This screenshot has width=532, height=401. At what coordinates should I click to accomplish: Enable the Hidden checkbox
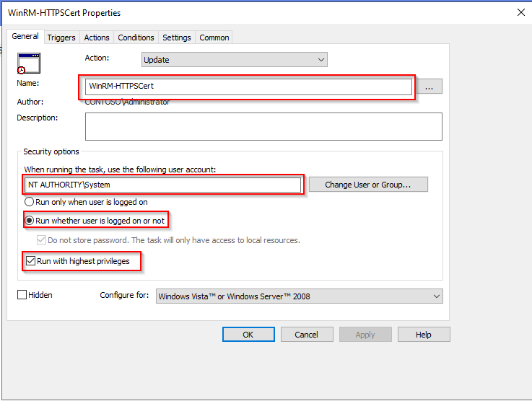pyautogui.click(x=22, y=295)
